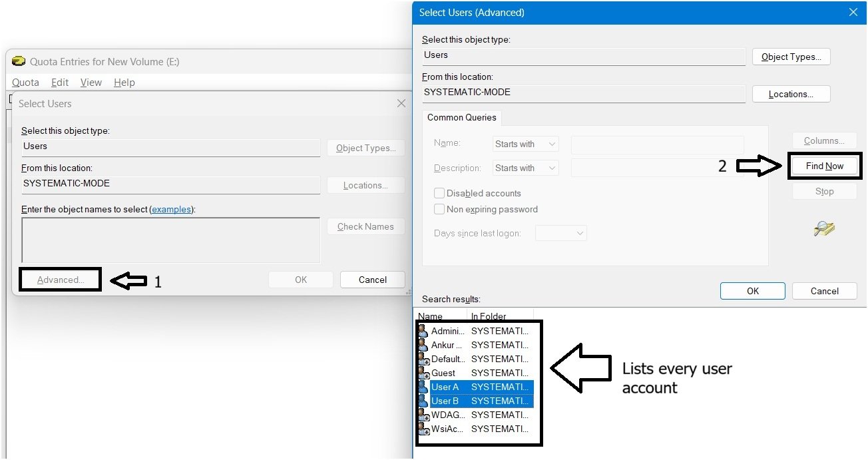868x460 pixels.
Task: Enable the Disabled accounts checkbox
Action: tap(439, 193)
